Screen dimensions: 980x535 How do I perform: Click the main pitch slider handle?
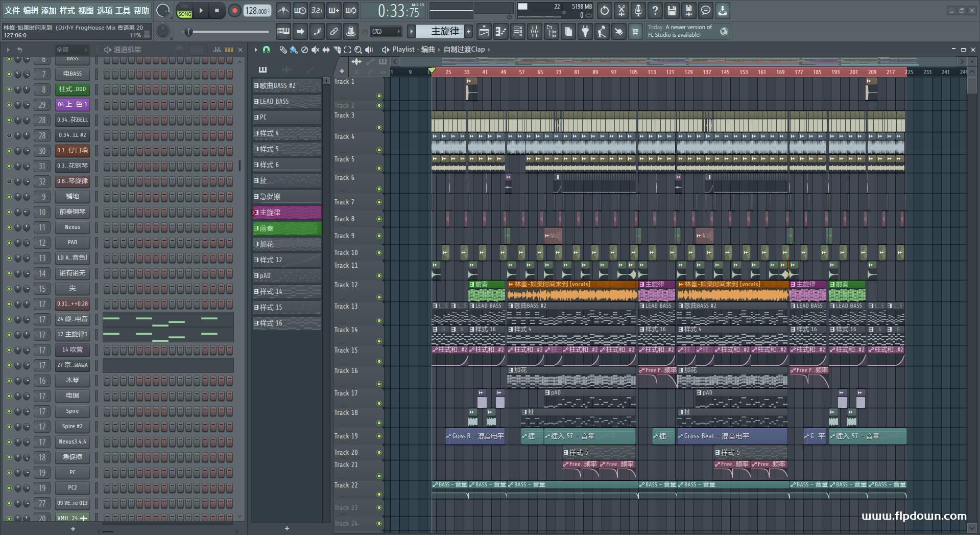point(189,32)
